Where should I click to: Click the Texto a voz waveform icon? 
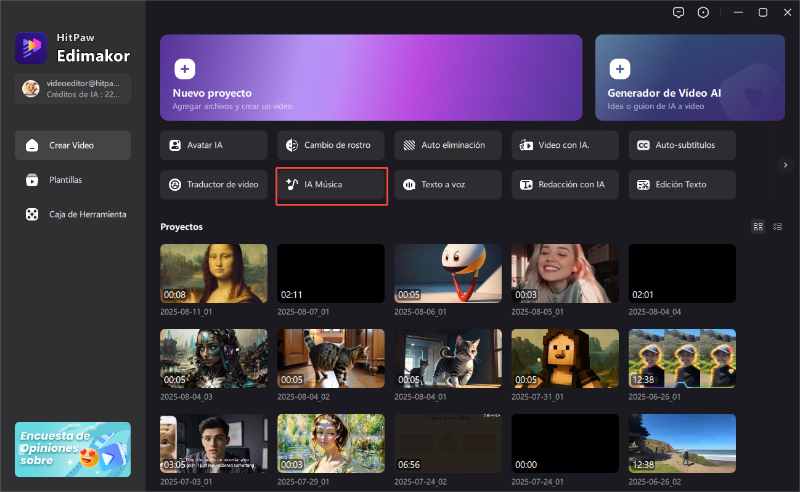(409, 185)
